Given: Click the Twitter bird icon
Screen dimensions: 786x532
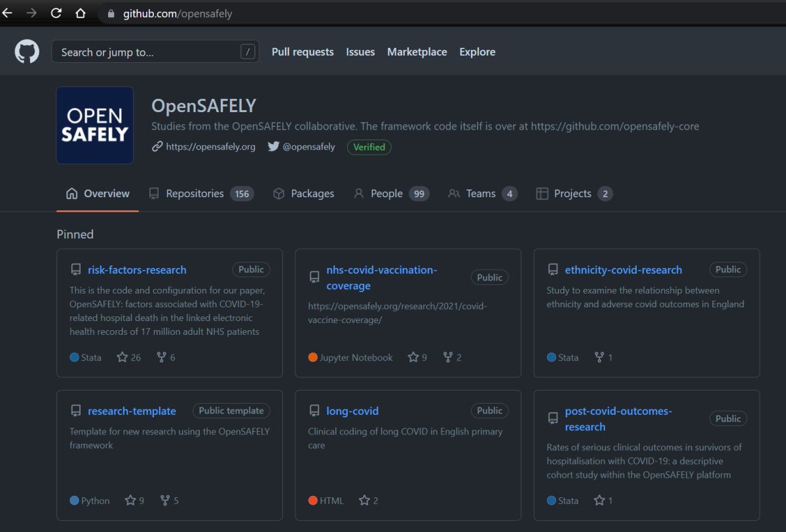Looking at the screenshot, I should (273, 147).
